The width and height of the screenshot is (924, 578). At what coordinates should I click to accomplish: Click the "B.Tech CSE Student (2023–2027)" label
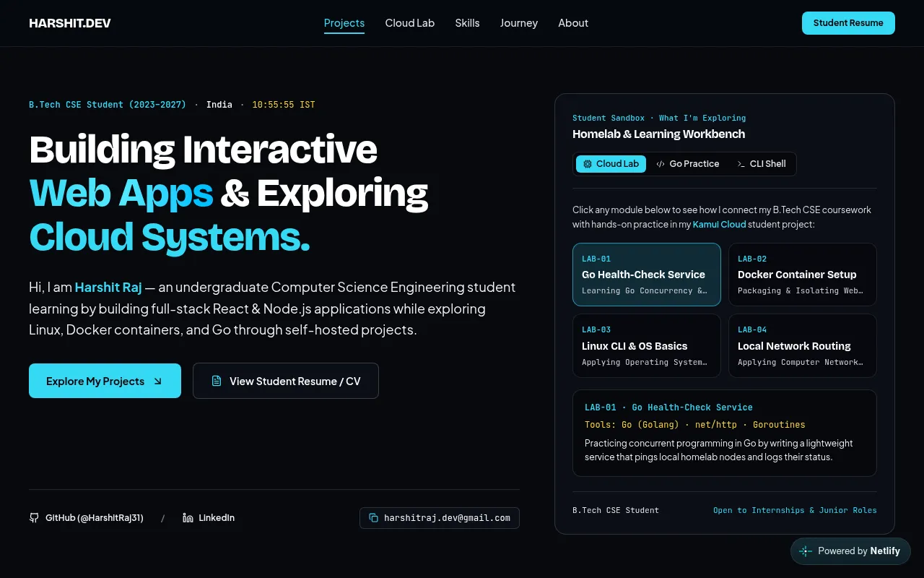pyautogui.click(x=108, y=105)
